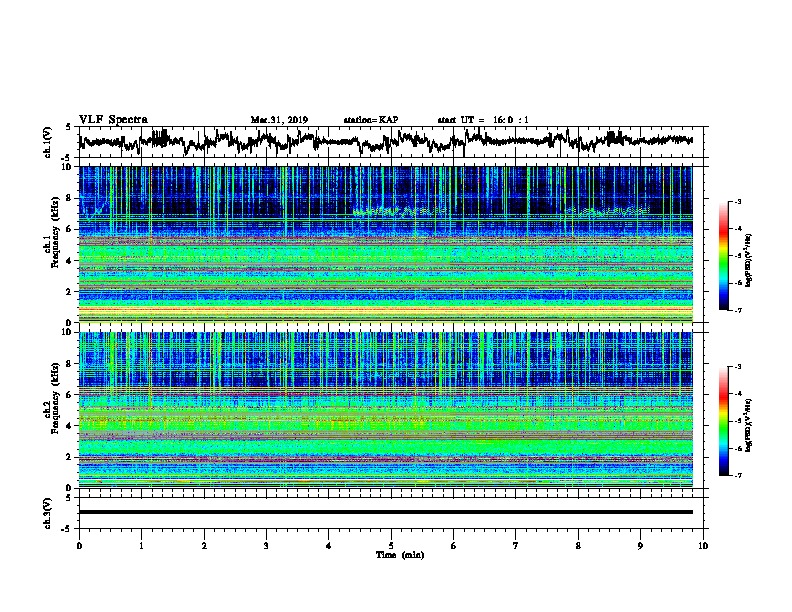792x612 pixels.
Task: Click the "Time (min)" axis label
Action: (x=400, y=555)
